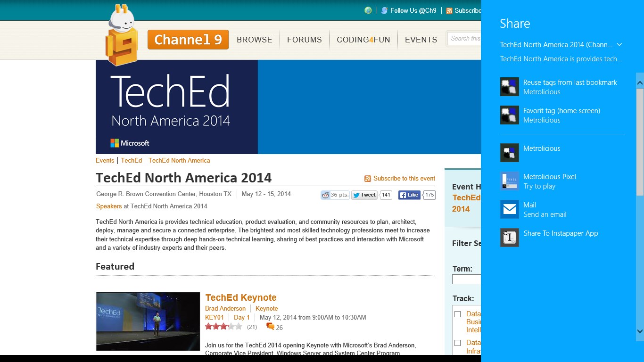Image resolution: width=644 pixels, height=362 pixels.
Task: Click the star rating for TechEd Keynote
Action: point(223,326)
